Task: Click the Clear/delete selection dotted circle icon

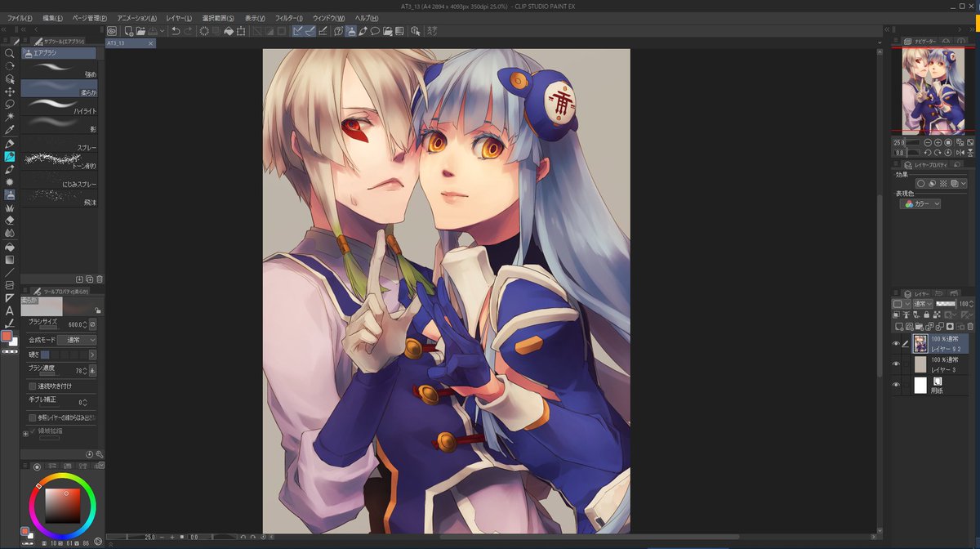Action: 203,31
